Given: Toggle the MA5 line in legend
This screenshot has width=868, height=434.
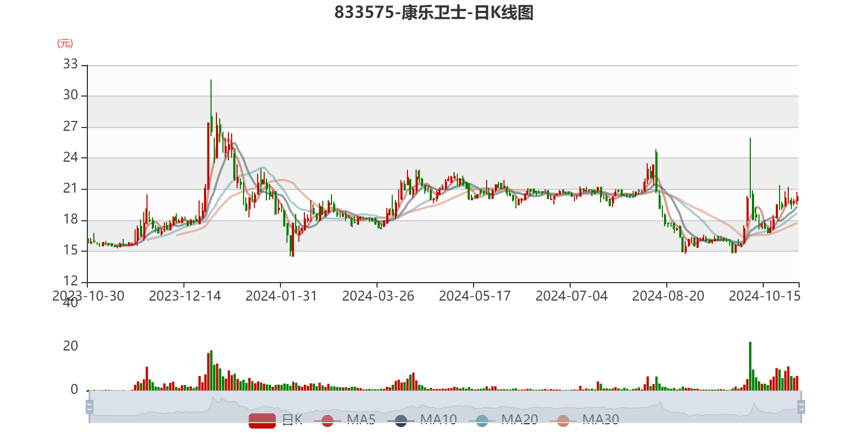Looking at the screenshot, I should click(x=344, y=420).
